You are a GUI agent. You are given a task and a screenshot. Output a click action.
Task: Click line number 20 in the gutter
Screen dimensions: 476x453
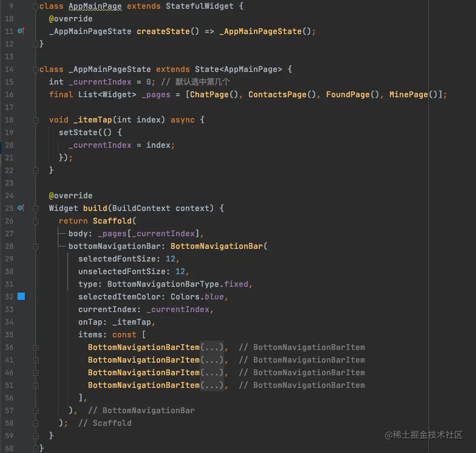pyautogui.click(x=9, y=145)
